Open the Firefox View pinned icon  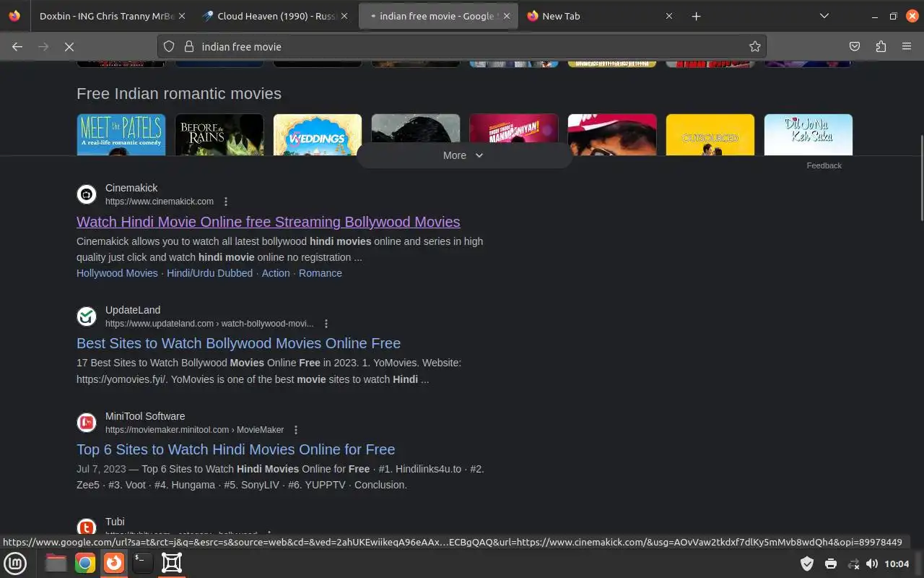click(15, 16)
